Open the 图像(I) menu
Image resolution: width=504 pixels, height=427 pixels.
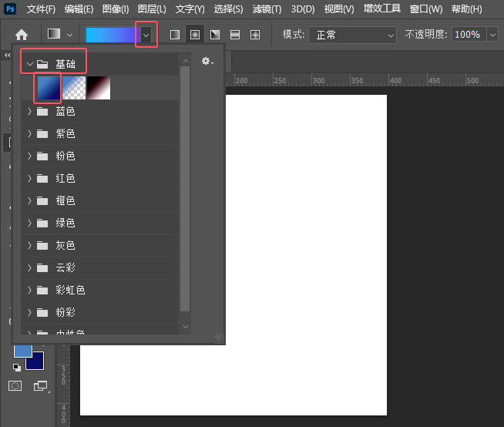[x=116, y=8]
